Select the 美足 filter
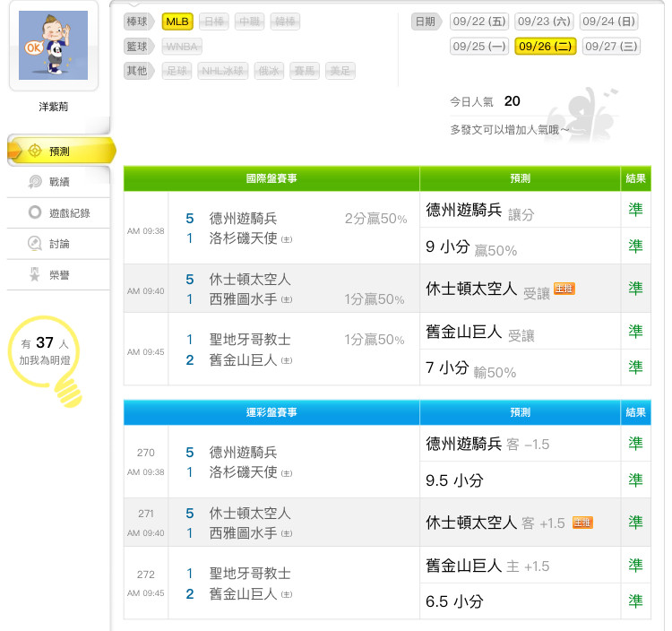Viewport: 672px width, 631px height. (340, 71)
